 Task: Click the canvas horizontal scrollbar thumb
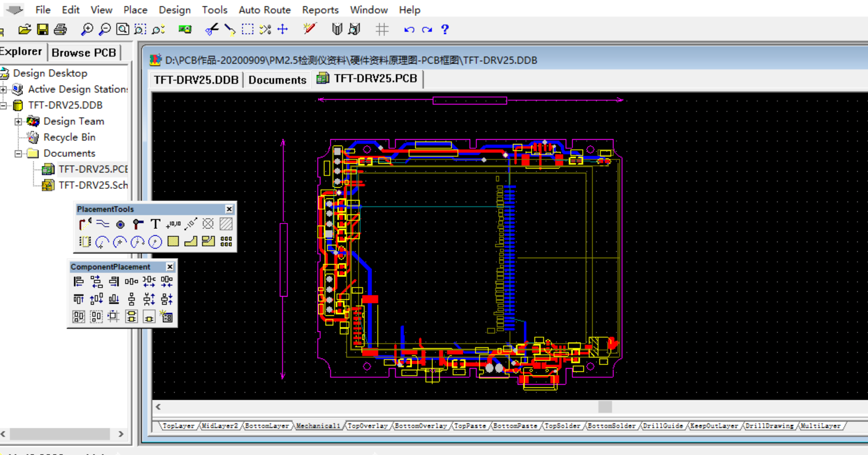[x=605, y=407]
